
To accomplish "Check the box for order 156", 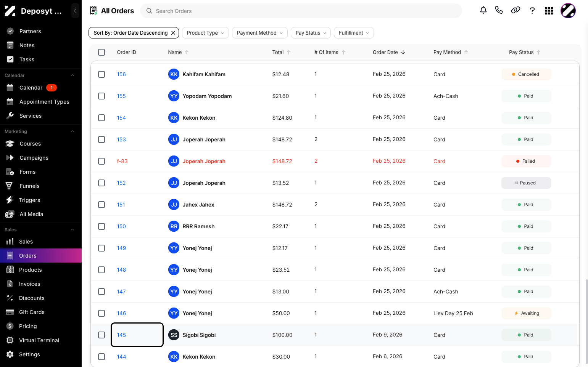I will pyautogui.click(x=101, y=74).
